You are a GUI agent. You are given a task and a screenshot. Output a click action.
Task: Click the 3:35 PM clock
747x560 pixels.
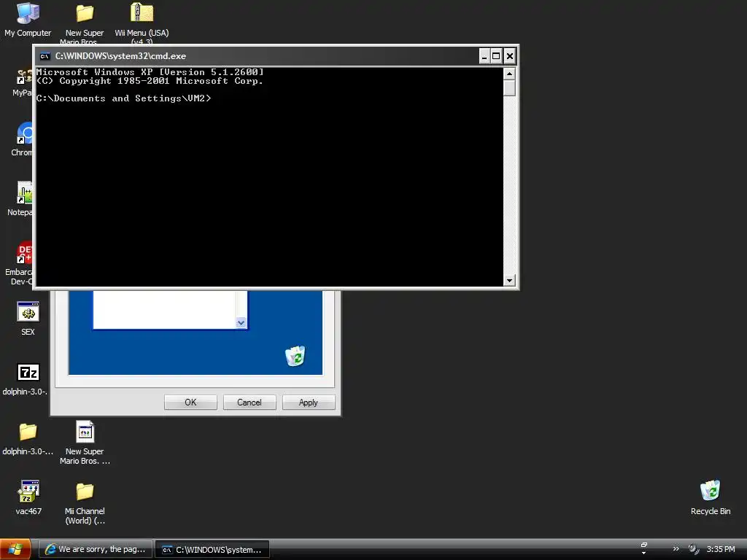(721, 549)
